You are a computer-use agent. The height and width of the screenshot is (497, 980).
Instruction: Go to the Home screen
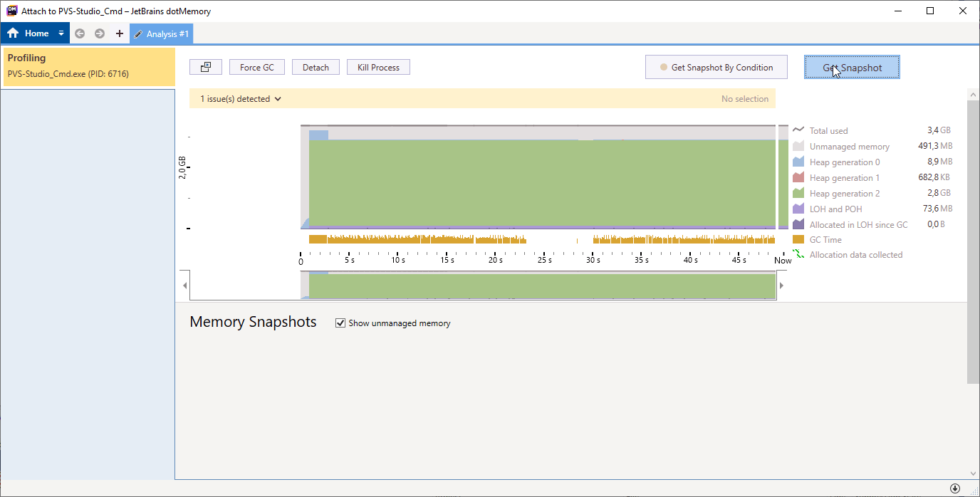tap(28, 33)
